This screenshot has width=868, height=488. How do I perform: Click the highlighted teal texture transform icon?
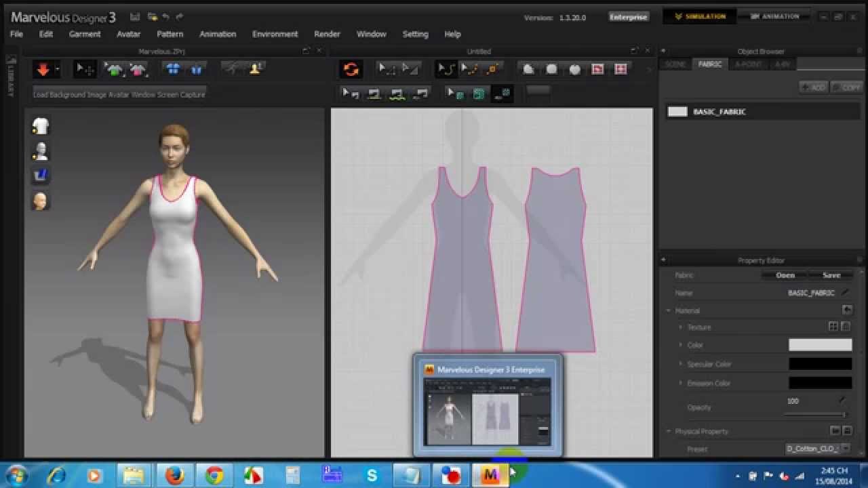(x=502, y=94)
